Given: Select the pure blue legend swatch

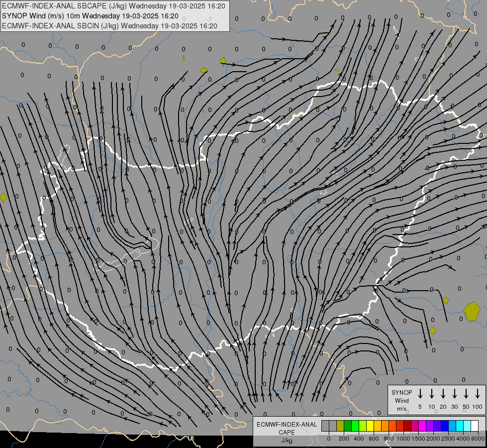Looking at the screenshot, I should [444, 426].
